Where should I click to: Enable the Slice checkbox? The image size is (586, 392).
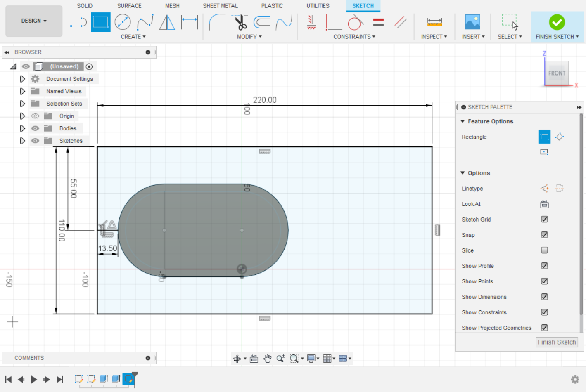click(544, 250)
